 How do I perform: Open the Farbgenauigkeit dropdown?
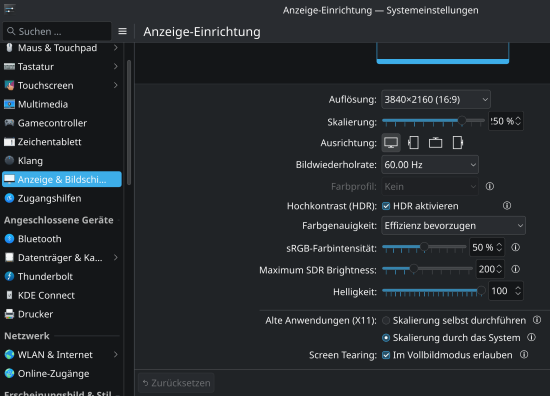pos(453,226)
